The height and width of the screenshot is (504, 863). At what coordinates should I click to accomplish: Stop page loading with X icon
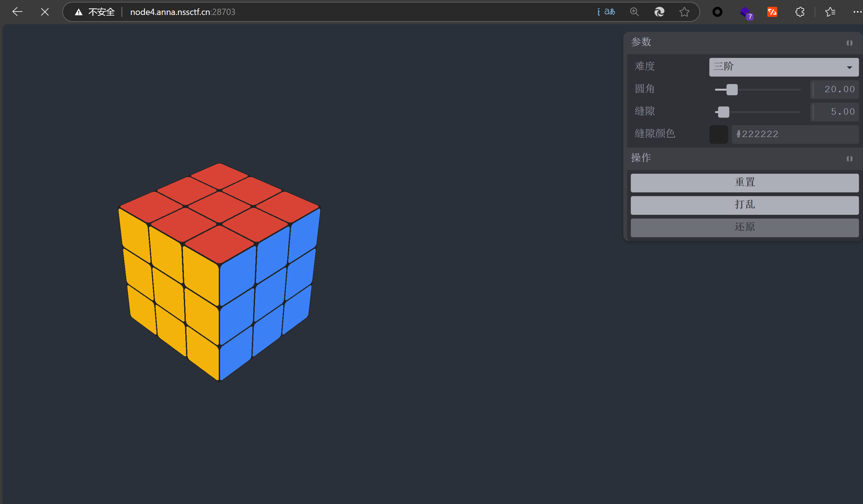(x=45, y=12)
